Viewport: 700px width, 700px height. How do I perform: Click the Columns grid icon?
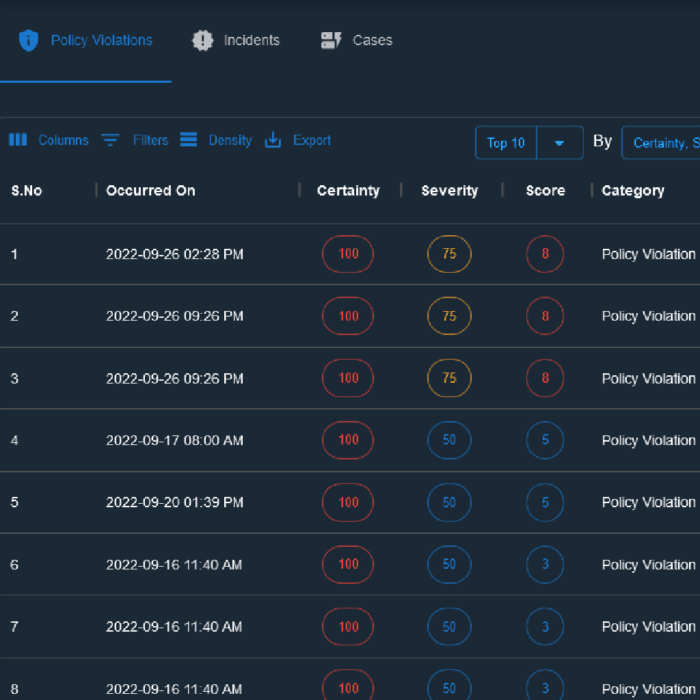pos(18,140)
